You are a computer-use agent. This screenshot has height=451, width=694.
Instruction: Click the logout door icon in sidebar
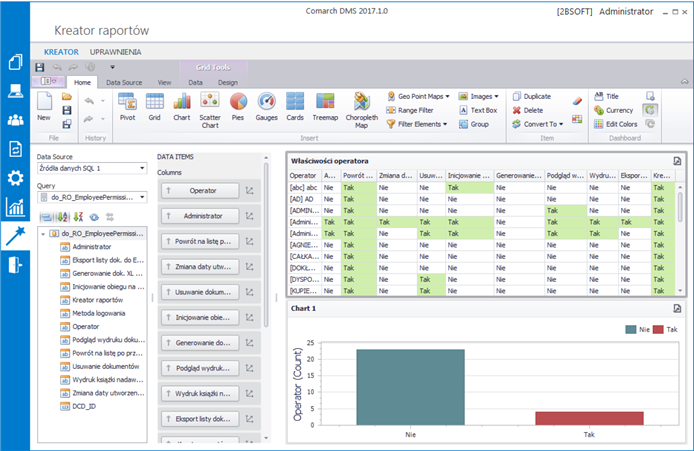[15, 265]
